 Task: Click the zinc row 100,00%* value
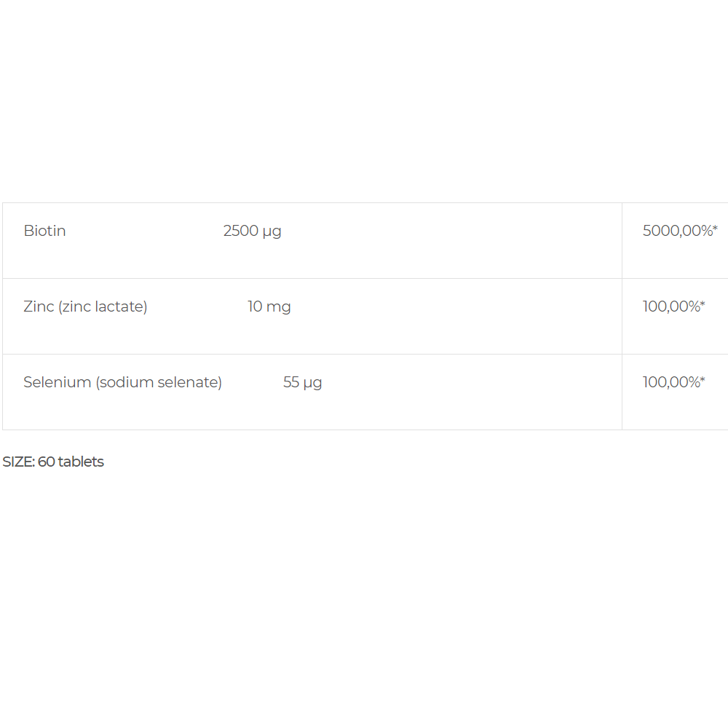click(673, 306)
